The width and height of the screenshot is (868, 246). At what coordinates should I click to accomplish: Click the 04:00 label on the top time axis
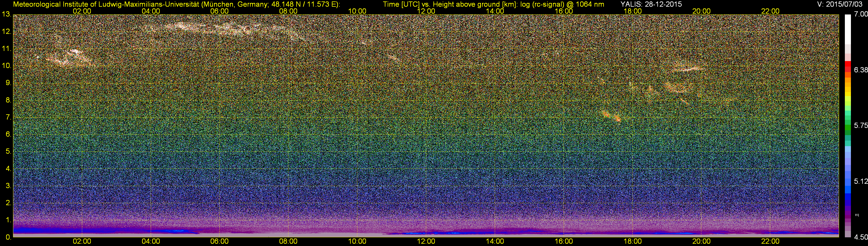click(151, 11)
